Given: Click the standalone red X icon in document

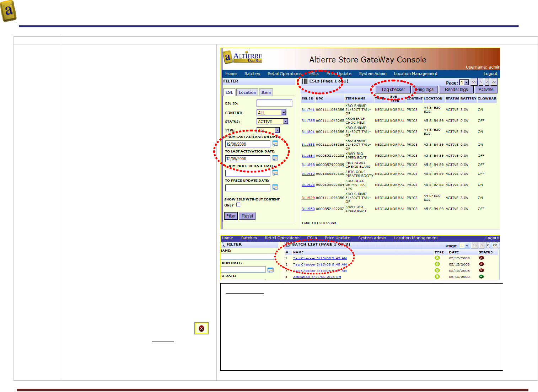Looking at the screenshot, I should 201,328.
